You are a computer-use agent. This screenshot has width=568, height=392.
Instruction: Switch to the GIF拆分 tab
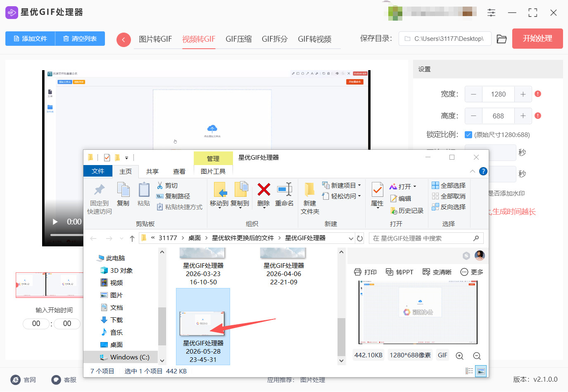[x=275, y=39]
